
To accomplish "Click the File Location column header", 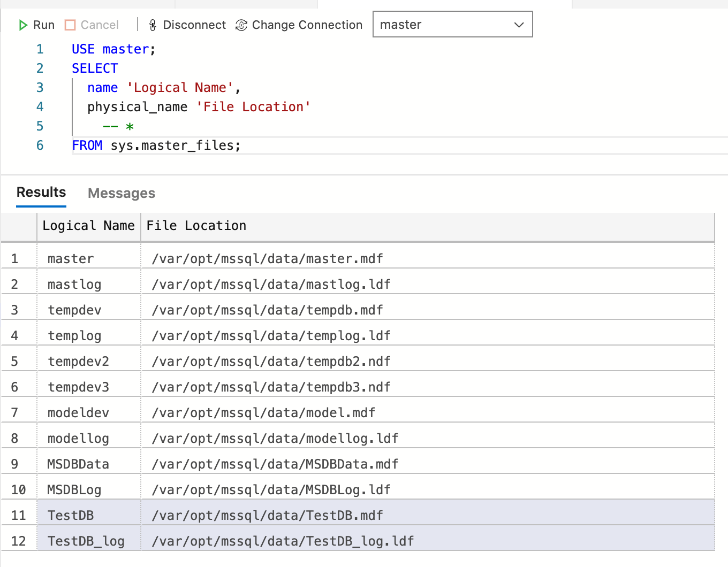I will click(196, 226).
